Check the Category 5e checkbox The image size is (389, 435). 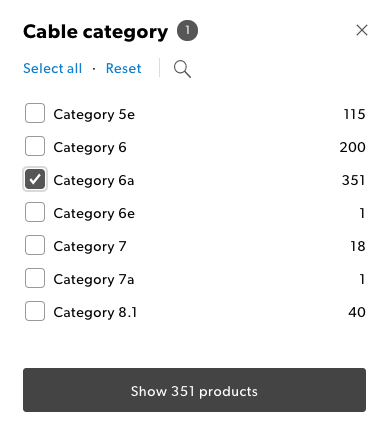click(35, 113)
